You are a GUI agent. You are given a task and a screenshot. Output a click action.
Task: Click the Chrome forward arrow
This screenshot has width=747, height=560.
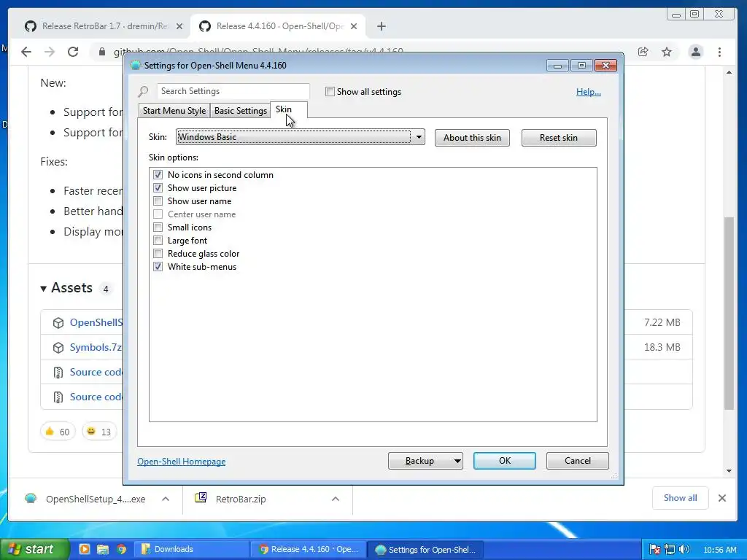50,52
